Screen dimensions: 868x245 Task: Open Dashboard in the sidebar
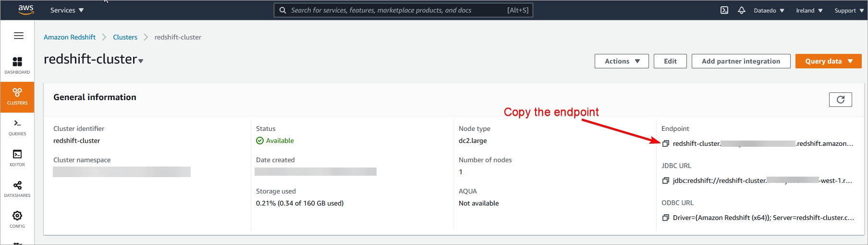click(x=17, y=65)
